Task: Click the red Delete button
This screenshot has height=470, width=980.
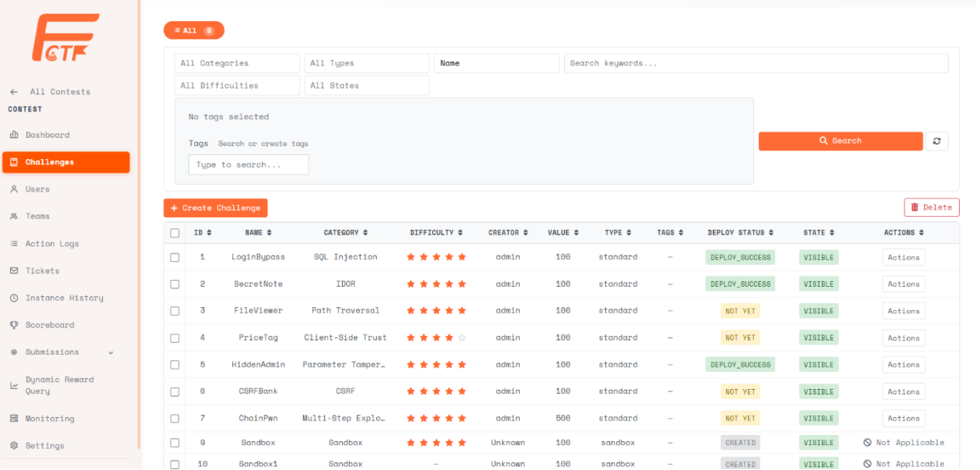Action: point(932,207)
